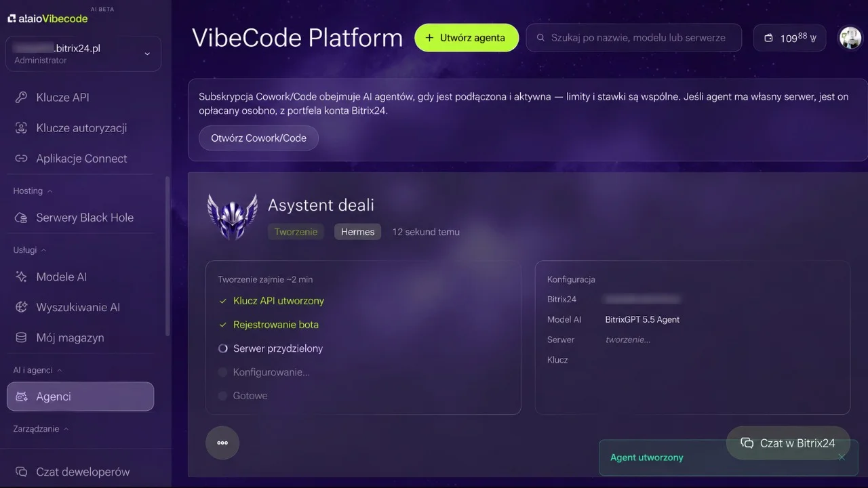Focus the agent search field
Image resolution: width=868 pixels, height=488 pixels.
click(635, 38)
